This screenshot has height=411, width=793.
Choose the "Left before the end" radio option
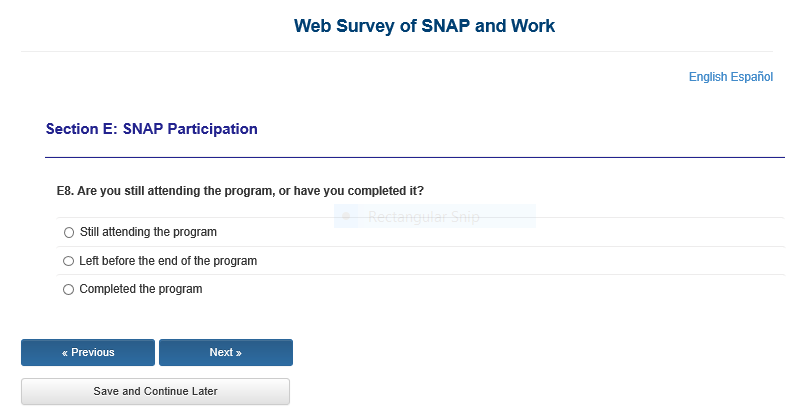pyautogui.click(x=69, y=261)
